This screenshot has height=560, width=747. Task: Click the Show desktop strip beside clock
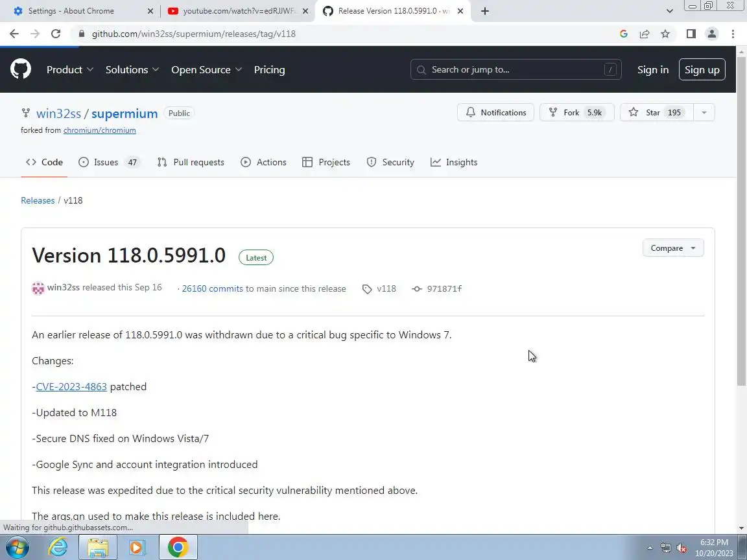click(x=742, y=547)
